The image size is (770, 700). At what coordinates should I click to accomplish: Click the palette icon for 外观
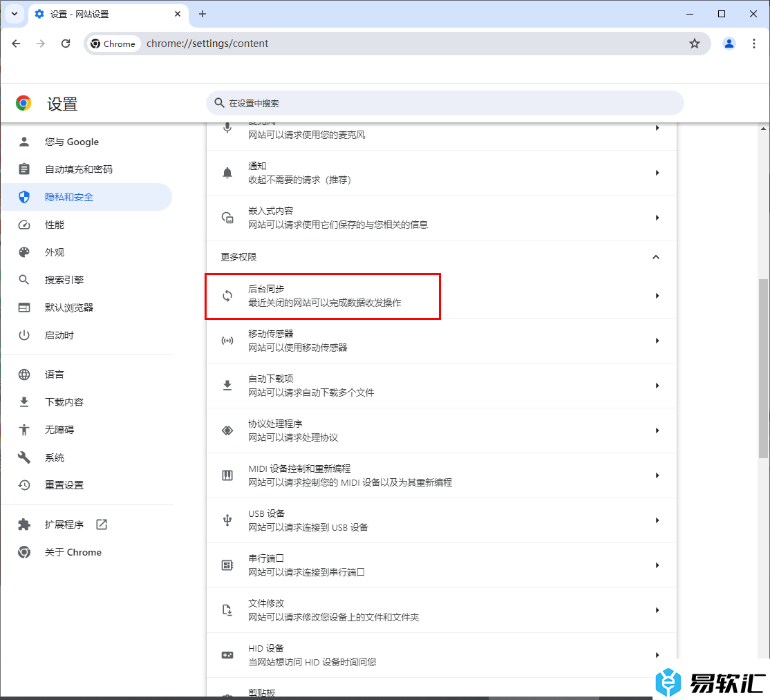(24, 252)
